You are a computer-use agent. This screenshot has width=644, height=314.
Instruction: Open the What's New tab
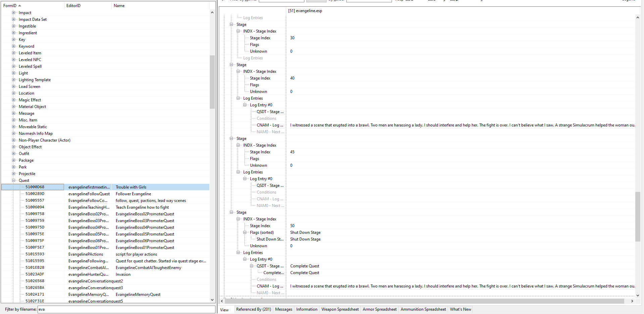pos(460,309)
